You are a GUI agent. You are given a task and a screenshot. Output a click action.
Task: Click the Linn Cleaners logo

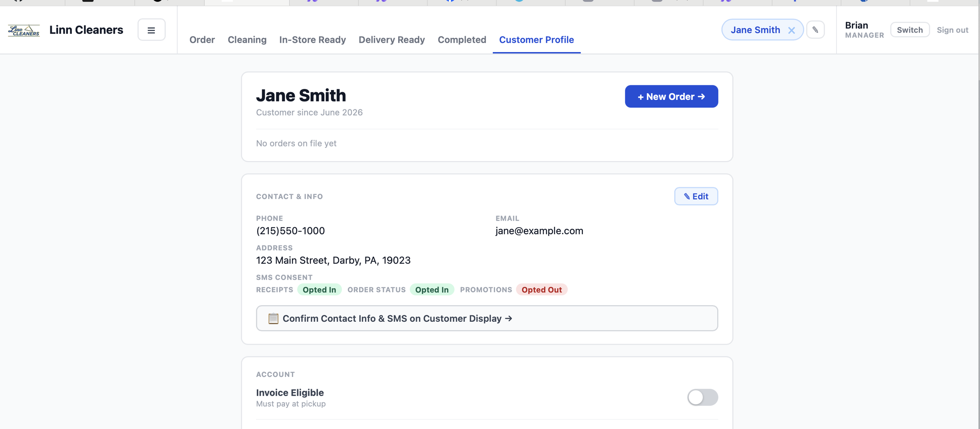[x=24, y=30]
